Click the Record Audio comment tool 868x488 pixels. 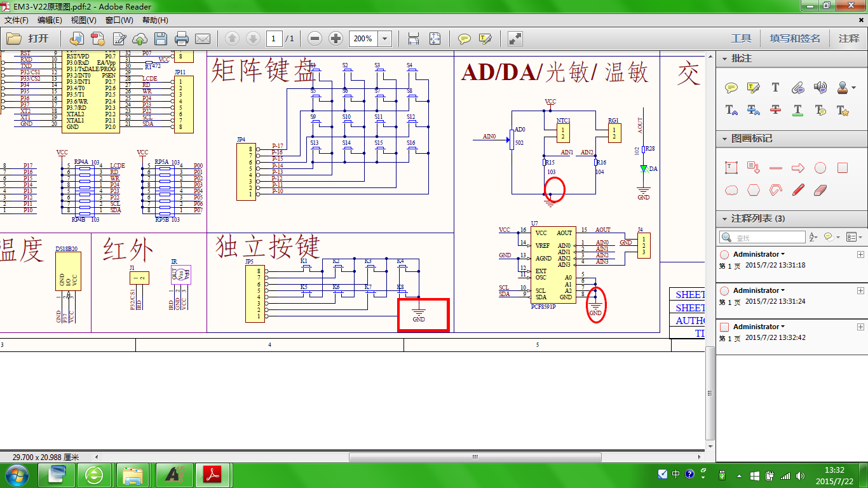[820, 88]
